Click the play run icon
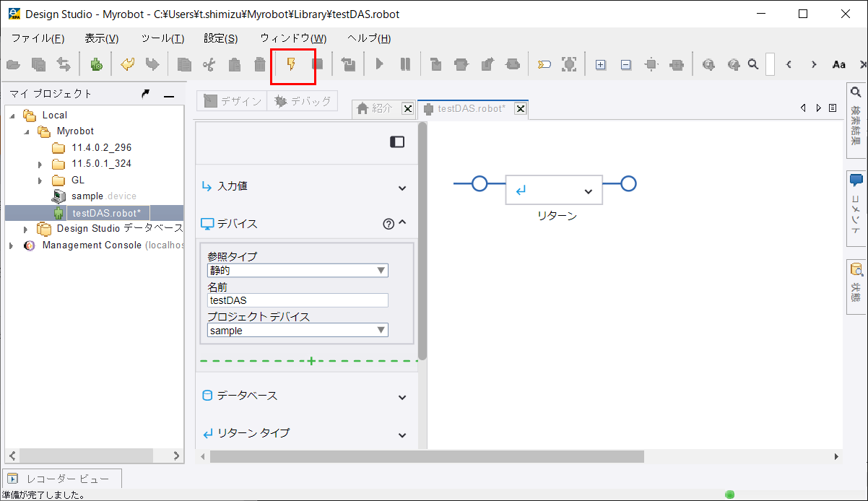The image size is (868, 501). pyautogui.click(x=380, y=64)
